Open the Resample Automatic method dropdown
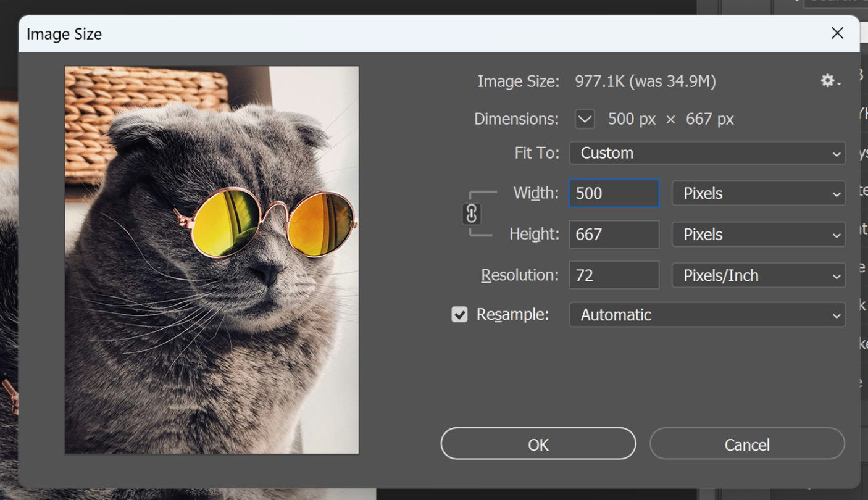Image resolution: width=868 pixels, height=500 pixels. 707,315
